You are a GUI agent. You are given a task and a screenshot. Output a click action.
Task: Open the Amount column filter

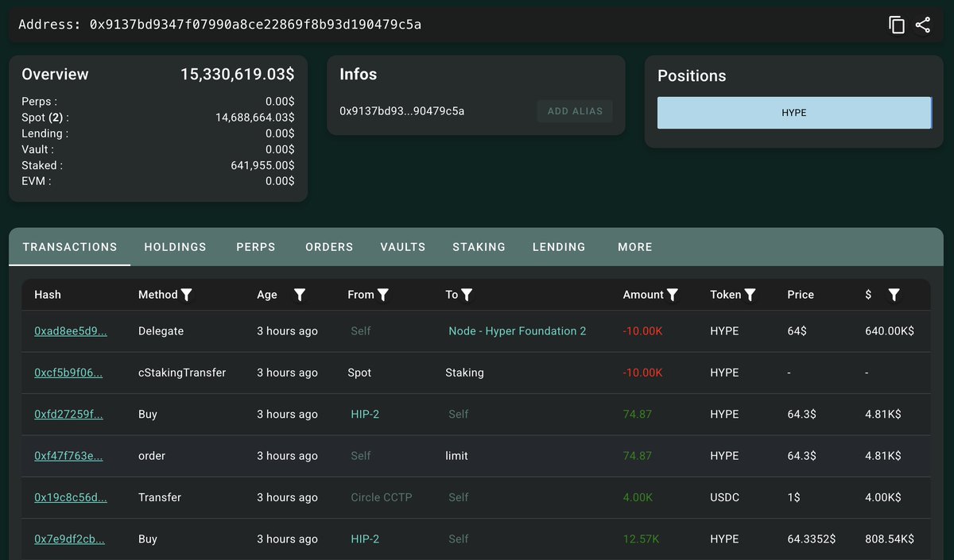click(x=673, y=295)
